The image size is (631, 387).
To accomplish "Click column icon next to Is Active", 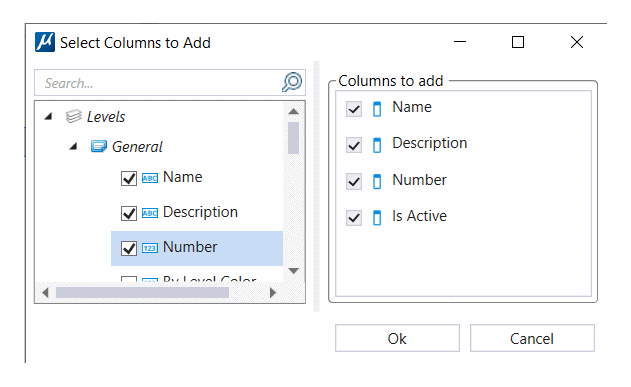I will (x=377, y=218).
